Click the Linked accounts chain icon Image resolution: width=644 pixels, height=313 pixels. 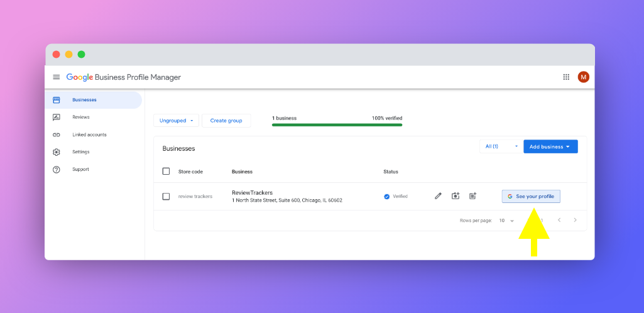click(57, 135)
